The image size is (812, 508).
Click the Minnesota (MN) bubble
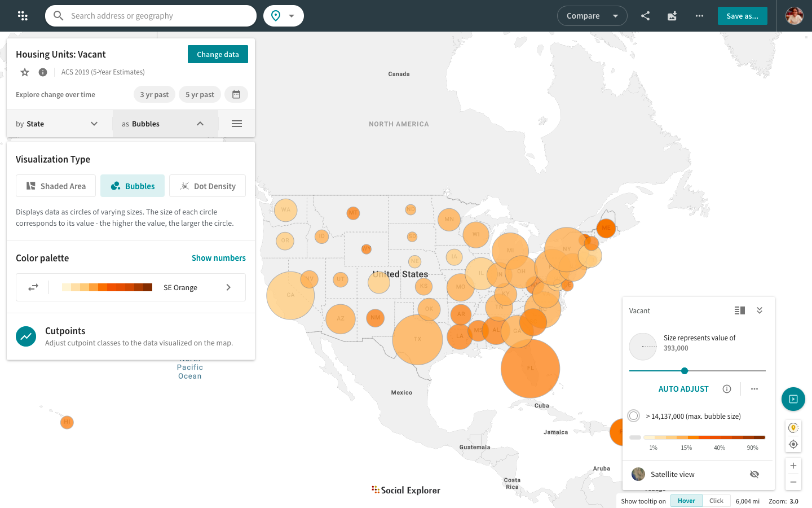pyautogui.click(x=449, y=220)
